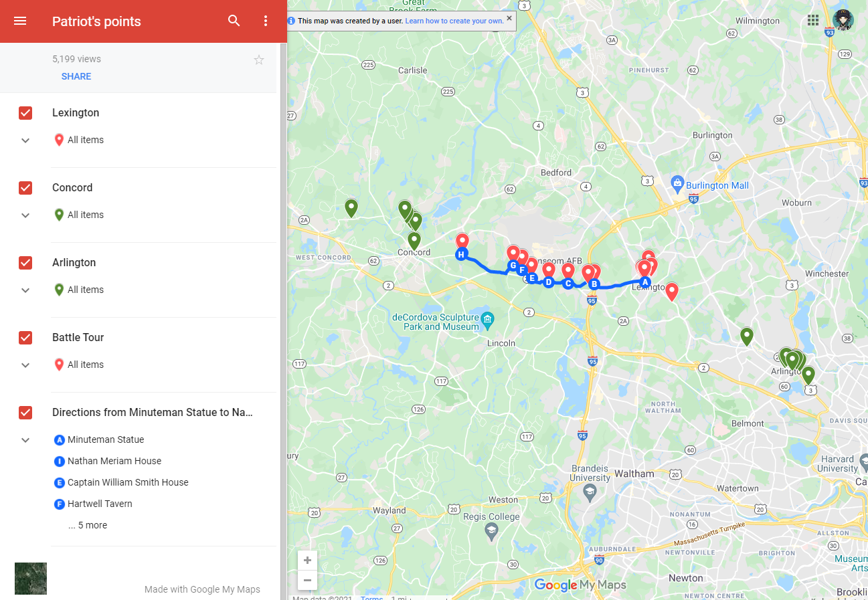
Task: Select the deCordova Sculpture Park museum marker
Action: pyautogui.click(x=487, y=319)
